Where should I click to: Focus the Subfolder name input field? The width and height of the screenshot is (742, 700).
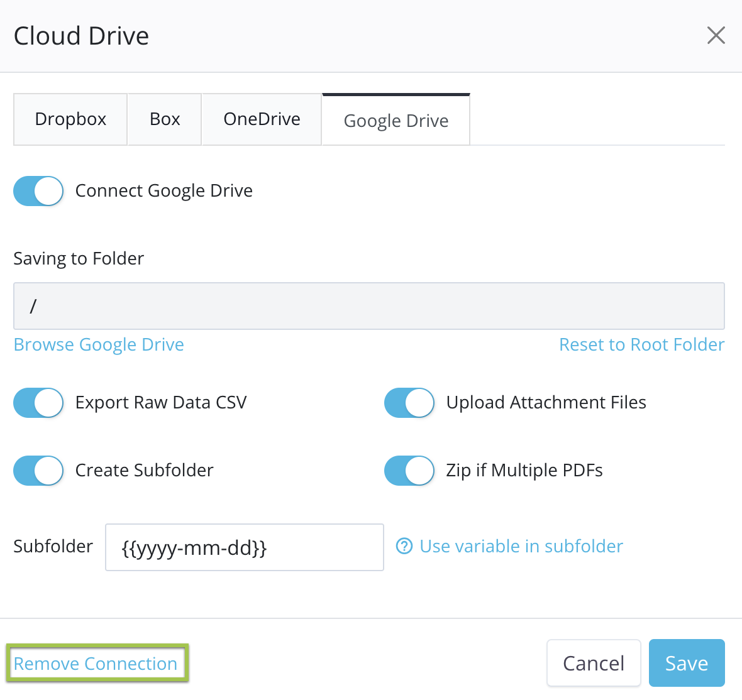point(244,547)
